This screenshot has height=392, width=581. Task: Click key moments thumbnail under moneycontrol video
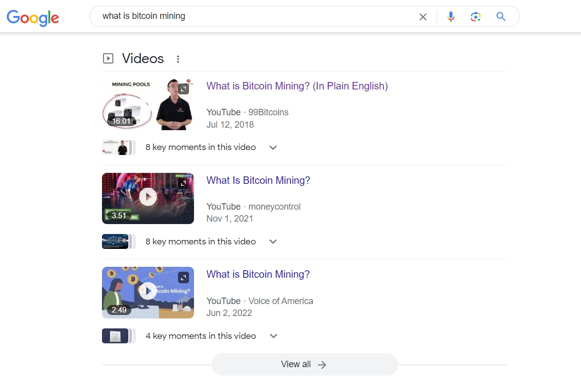[x=118, y=241]
